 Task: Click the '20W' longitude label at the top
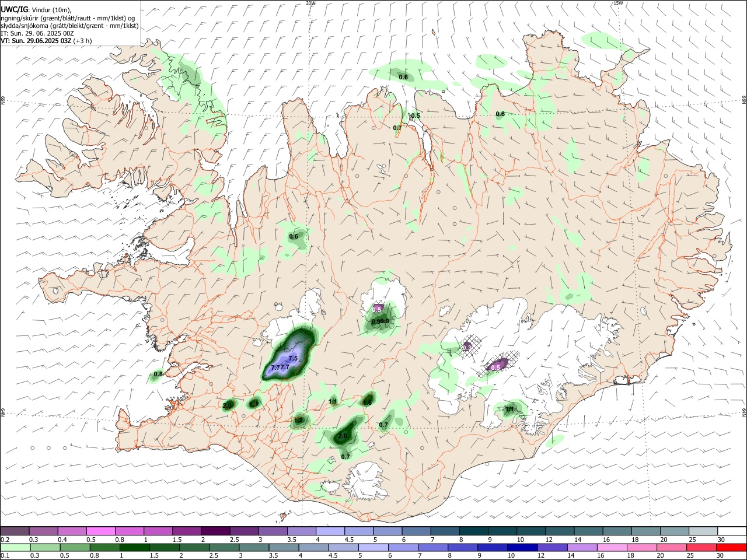(x=310, y=3)
